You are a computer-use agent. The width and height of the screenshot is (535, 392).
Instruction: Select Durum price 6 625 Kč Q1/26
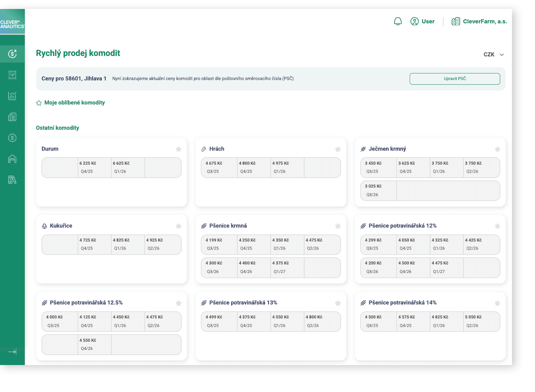[128, 167]
